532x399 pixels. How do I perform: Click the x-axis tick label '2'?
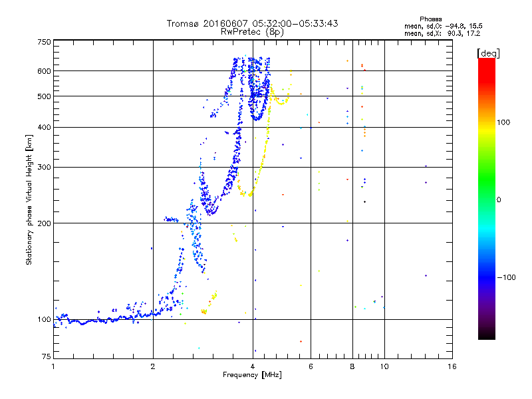point(153,366)
